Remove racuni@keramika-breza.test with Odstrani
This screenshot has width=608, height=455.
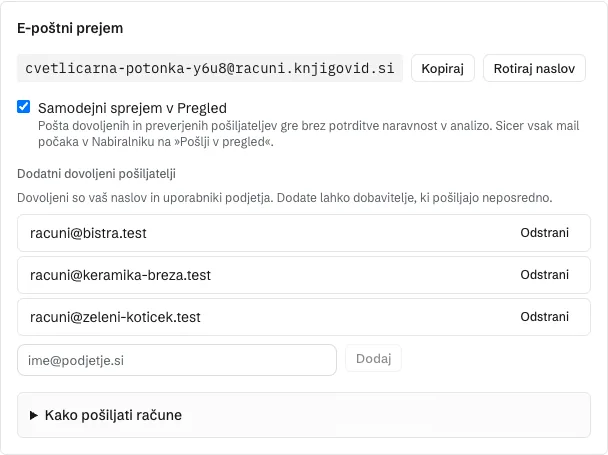(544, 275)
